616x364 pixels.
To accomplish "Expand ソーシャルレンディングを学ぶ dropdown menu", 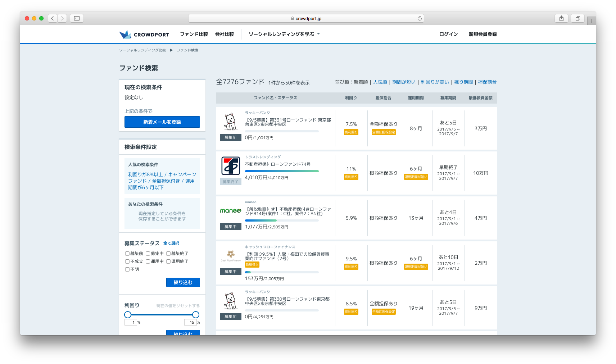I will pyautogui.click(x=284, y=34).
